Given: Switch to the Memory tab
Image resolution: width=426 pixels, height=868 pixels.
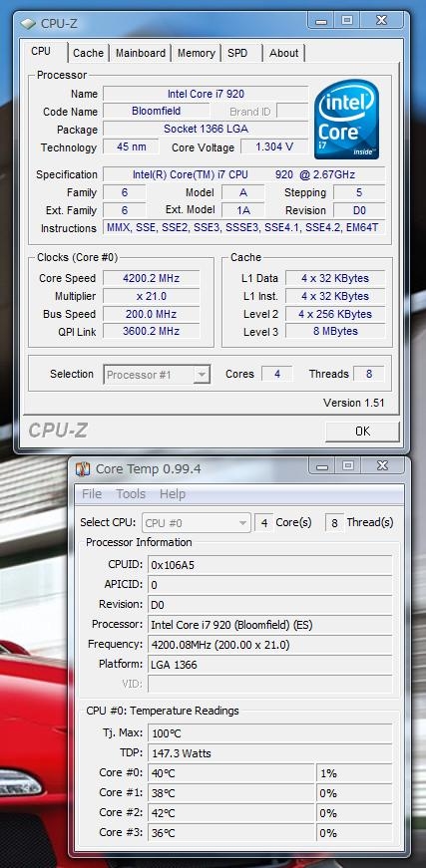Looking at the screenshot, I should (196, 53).
